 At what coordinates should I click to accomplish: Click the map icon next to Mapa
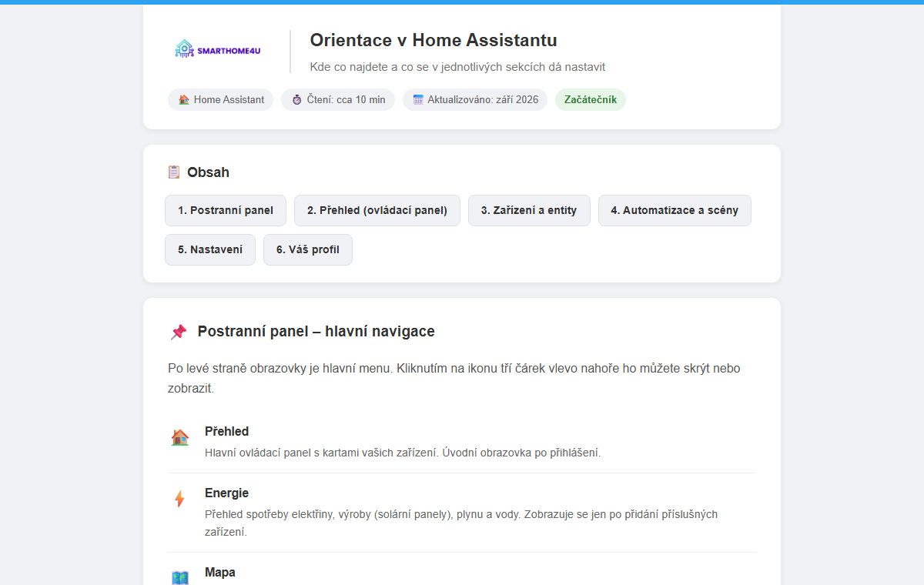[x=179, y=577]
